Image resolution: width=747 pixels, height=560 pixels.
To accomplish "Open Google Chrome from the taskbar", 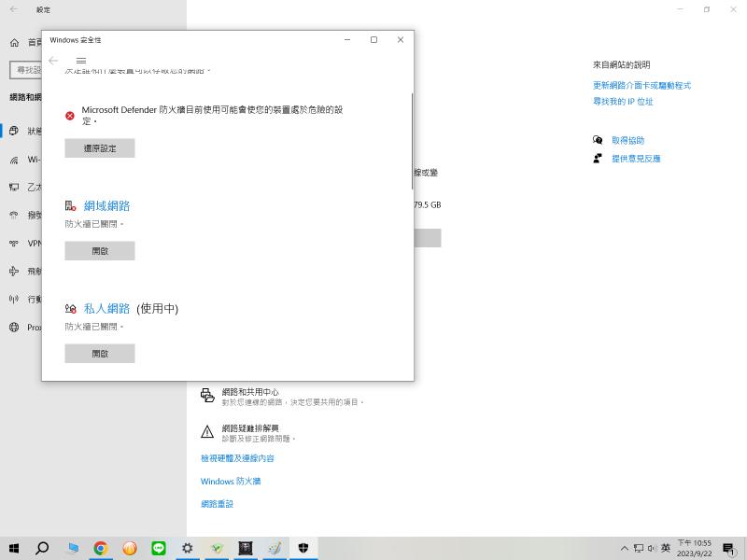I will click(x=101, y=549).
